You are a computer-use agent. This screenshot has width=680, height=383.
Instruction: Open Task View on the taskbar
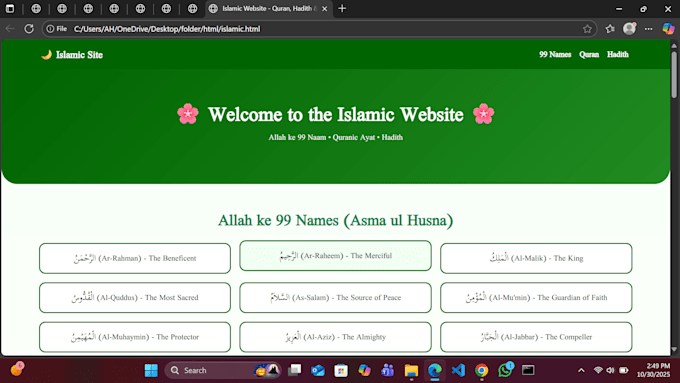295,370
